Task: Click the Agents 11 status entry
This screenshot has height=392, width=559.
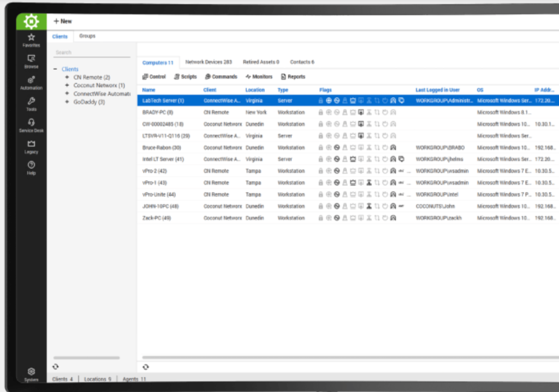Action: [x=134, y=379]
